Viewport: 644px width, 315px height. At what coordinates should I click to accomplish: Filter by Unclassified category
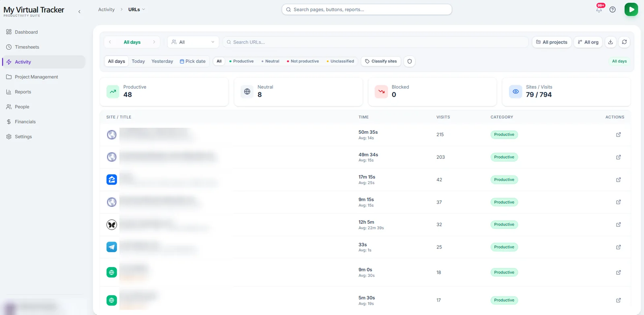[x=341, y=61]
